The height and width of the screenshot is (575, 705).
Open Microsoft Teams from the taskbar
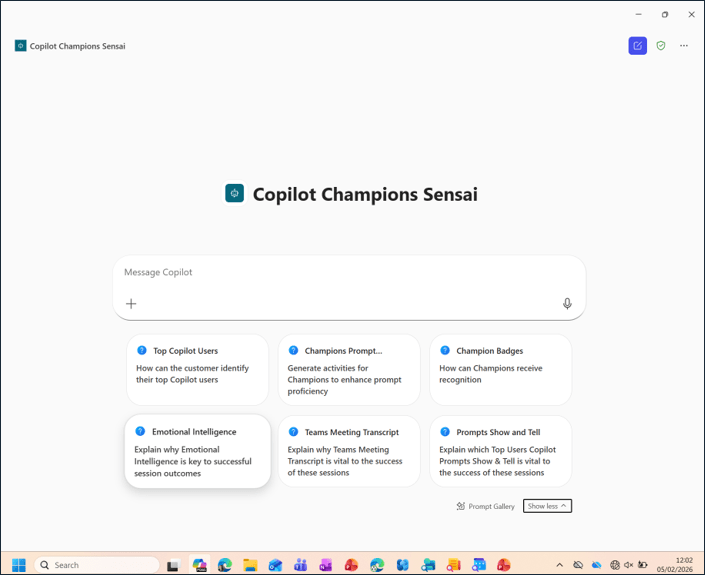tap(300, 565)
